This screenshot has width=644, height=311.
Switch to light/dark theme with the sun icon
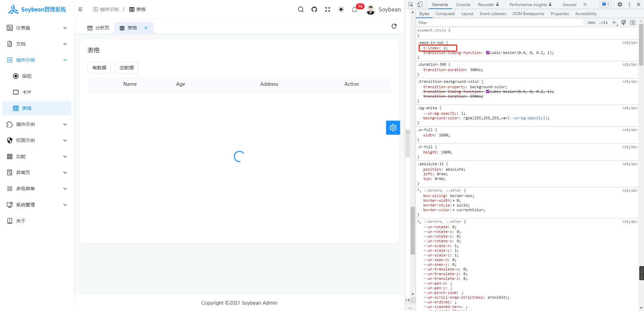coord(341,9)
